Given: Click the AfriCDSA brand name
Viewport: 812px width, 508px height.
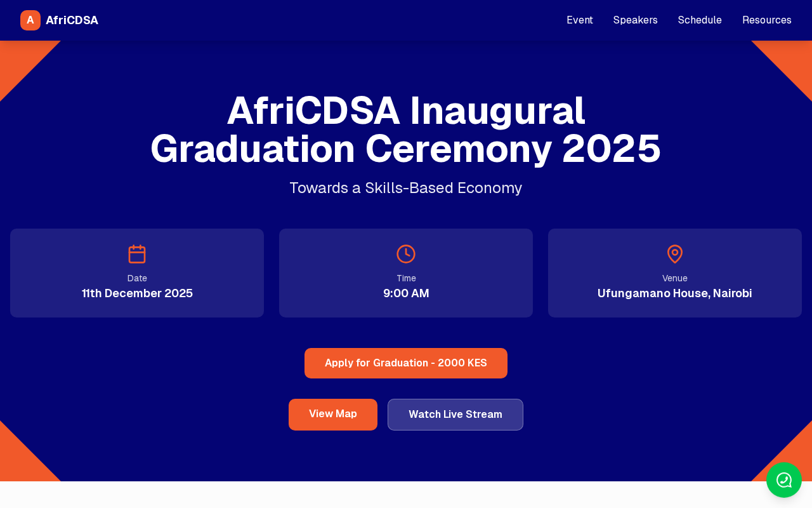Looking at the screenshot, I should tap(72, 20).
